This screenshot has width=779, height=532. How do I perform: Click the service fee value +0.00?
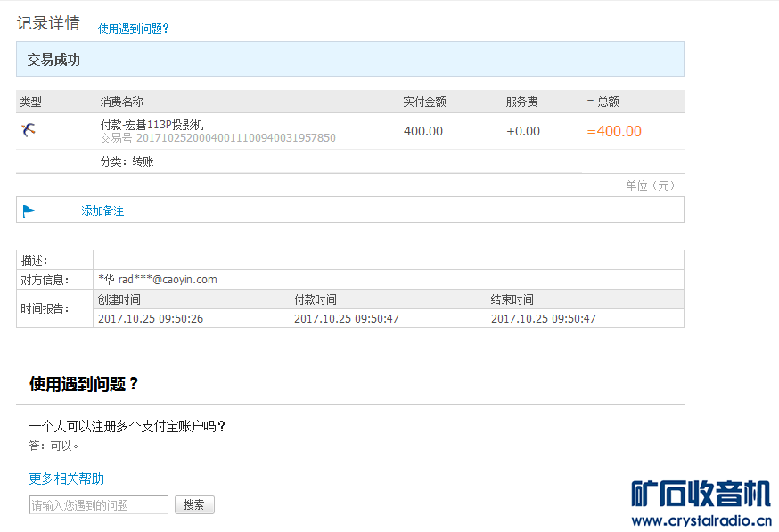pyautogui.click(x=523, y=131)
